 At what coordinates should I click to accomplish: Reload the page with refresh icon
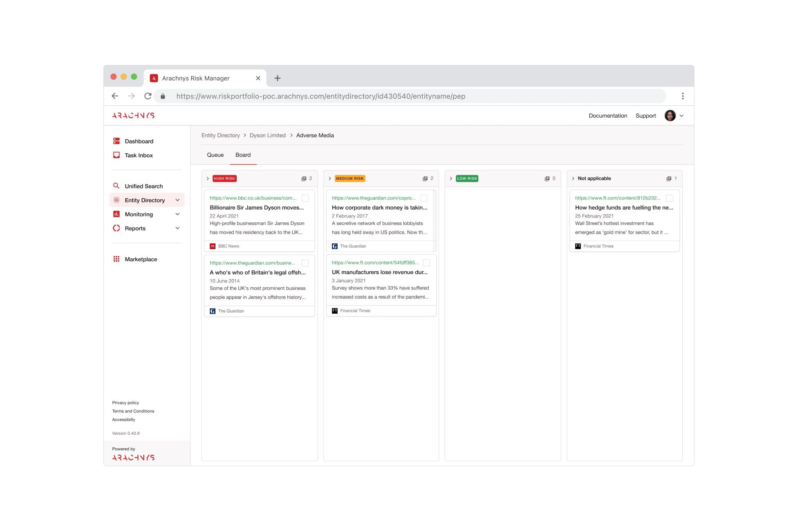point(148,96)
